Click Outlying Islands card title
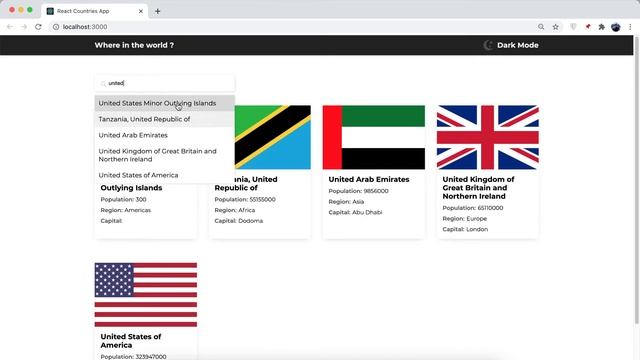 tap(131, 188)
